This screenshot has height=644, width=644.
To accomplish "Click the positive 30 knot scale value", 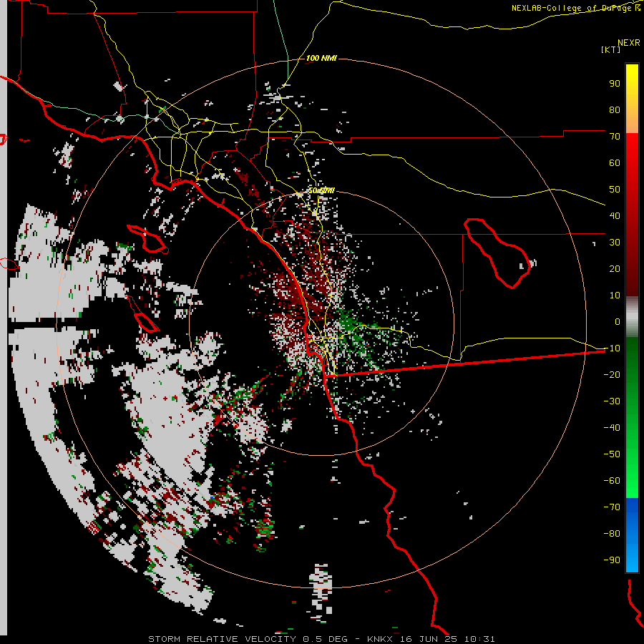I will pos(615,243).
